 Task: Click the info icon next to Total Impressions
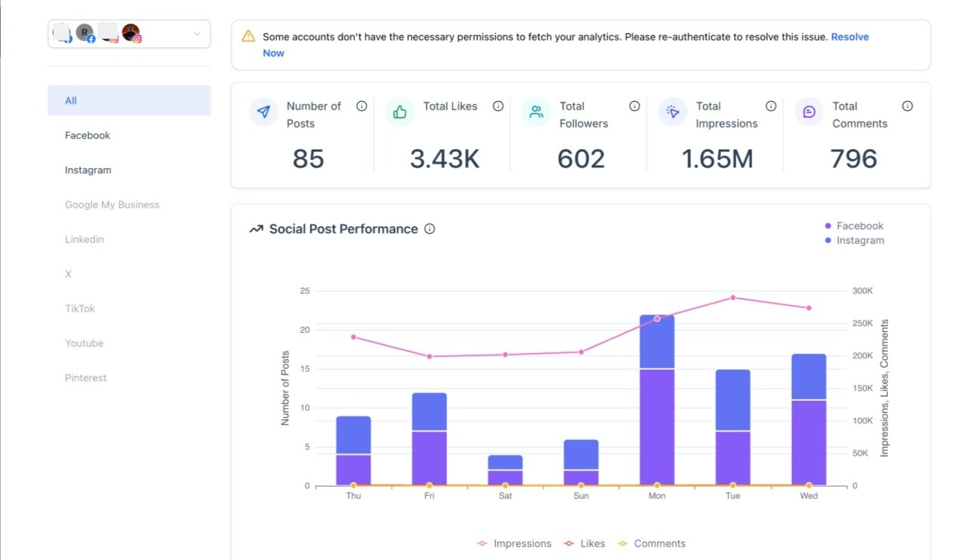point(771,106)
